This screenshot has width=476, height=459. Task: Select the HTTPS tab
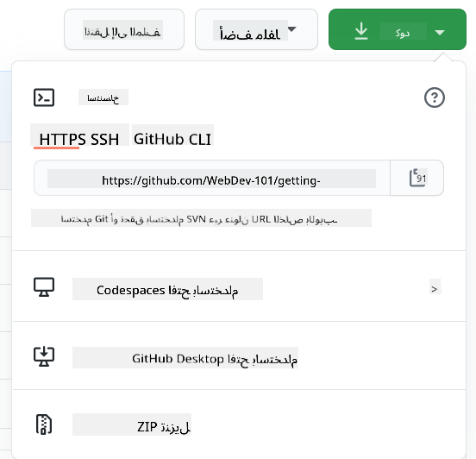(63, 140)
